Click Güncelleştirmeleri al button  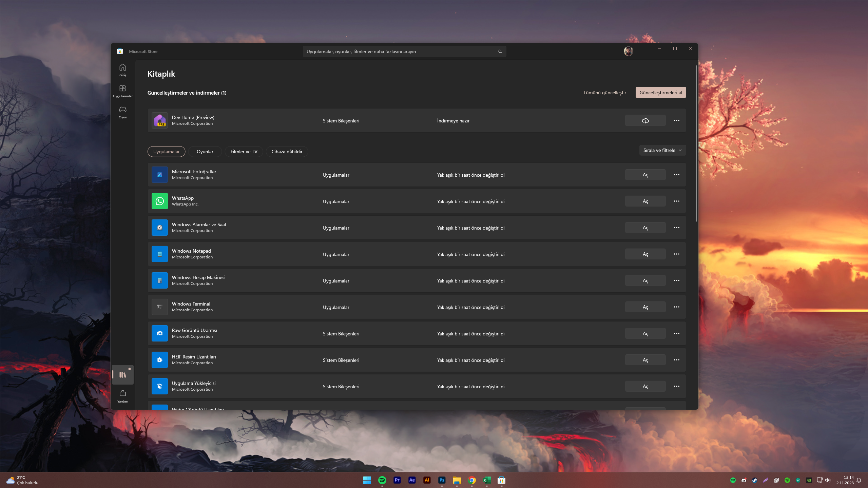tap(660, 93)
